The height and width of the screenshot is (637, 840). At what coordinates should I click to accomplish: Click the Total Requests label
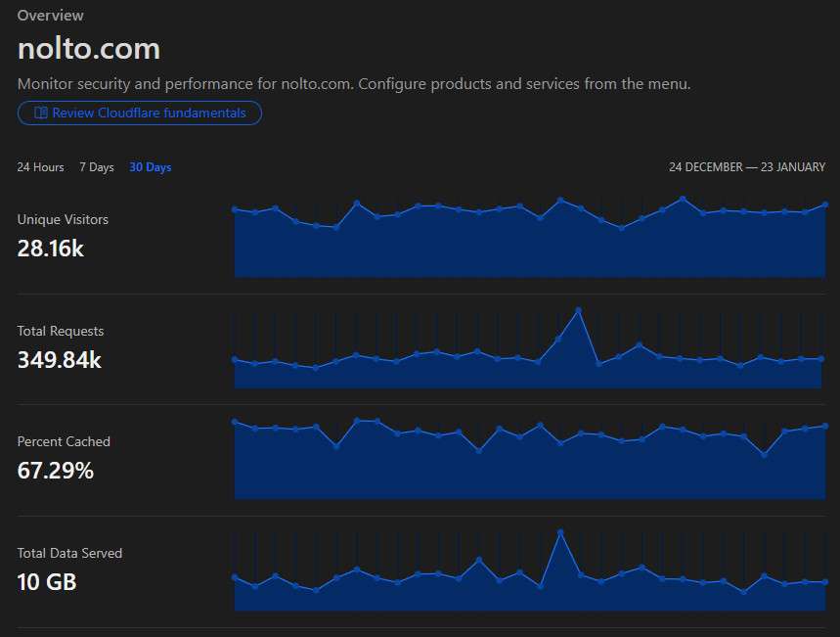coord(61,331)
